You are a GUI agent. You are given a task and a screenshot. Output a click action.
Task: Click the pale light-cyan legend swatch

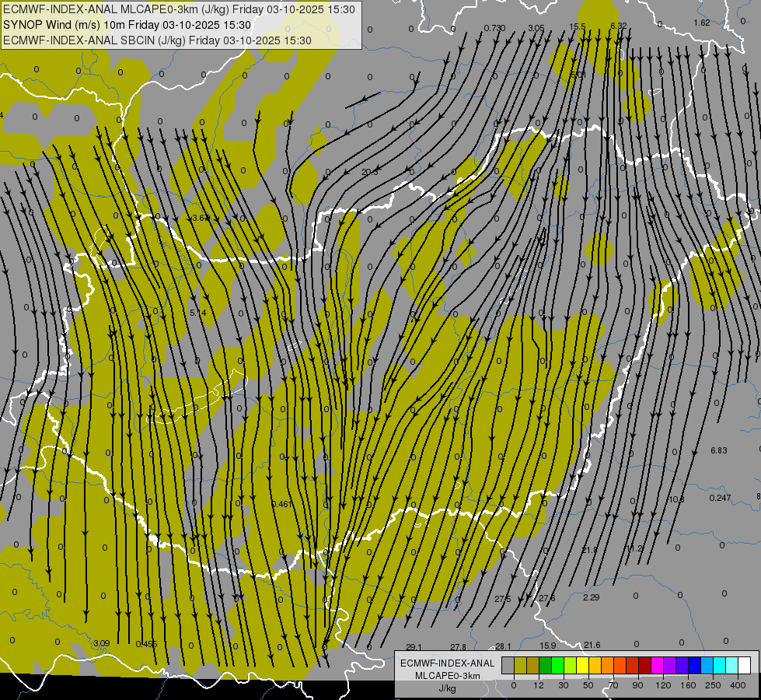click(732, 665)
